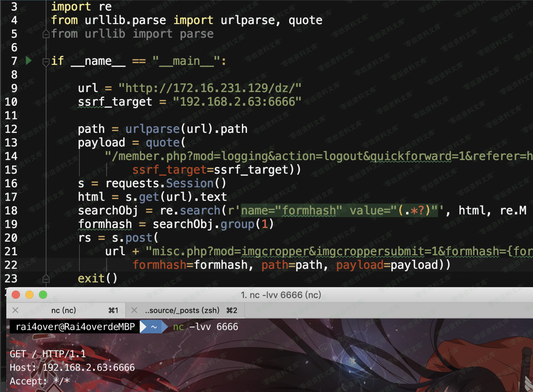Click the home tilde segment in prompt

(154, 327)
